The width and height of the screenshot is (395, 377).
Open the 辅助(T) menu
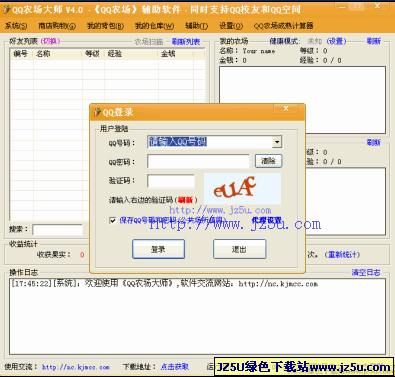[x=197, y=26]
